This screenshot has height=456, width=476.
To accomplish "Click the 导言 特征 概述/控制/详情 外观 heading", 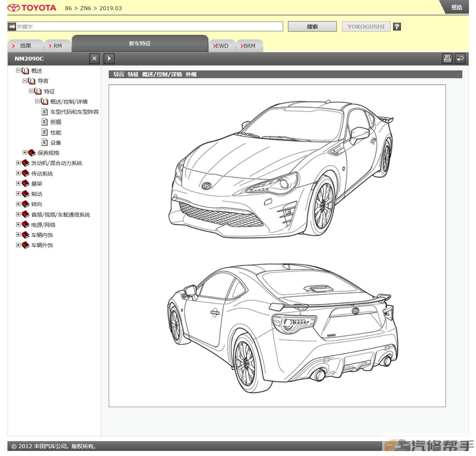I will coord(155,74).
